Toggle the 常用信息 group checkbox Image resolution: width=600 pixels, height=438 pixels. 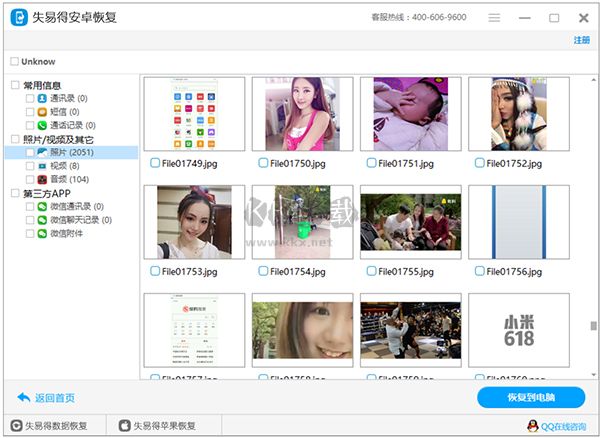14,86
